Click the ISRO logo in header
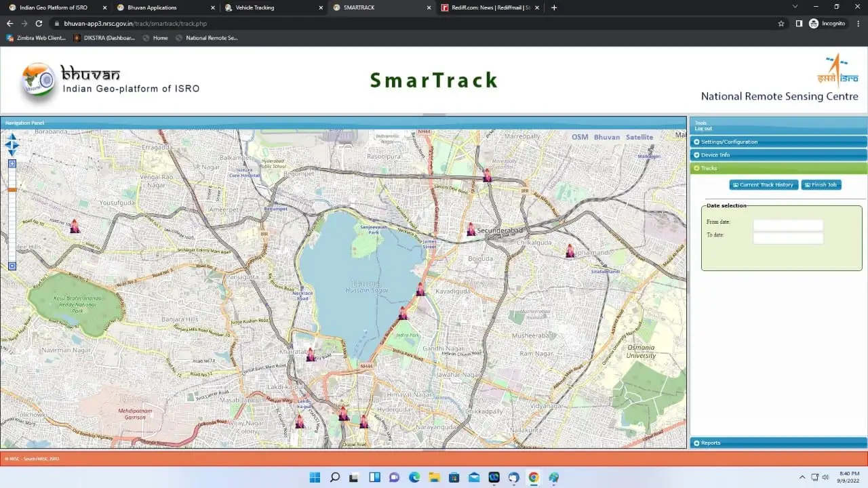 coord(838,70)
